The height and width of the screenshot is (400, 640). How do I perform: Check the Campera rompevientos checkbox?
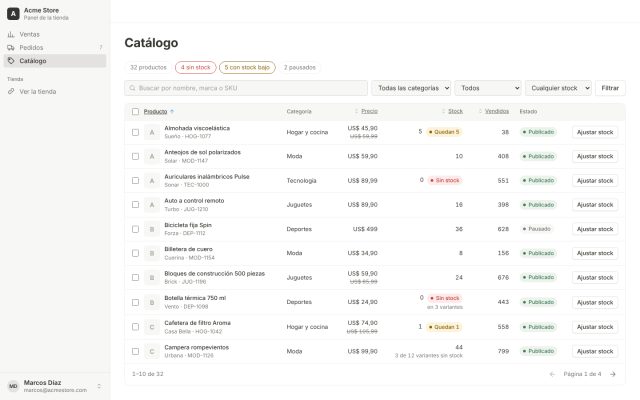(x=136, y=351)
